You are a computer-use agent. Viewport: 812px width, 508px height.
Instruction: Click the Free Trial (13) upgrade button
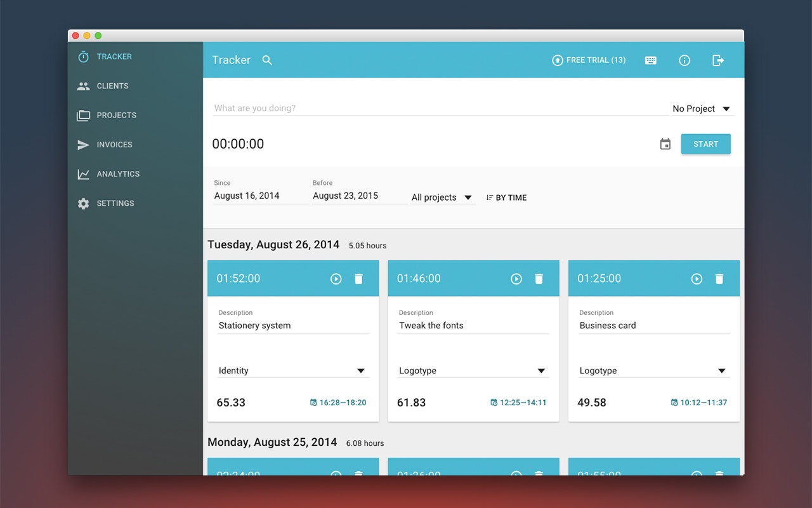[x=589, y=60]
